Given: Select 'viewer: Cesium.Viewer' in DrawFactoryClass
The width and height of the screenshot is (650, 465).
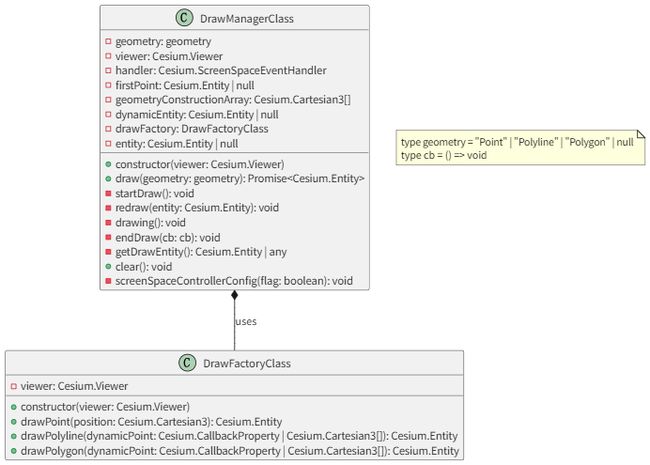Looking at the screenshot, I should pos(74,386).
